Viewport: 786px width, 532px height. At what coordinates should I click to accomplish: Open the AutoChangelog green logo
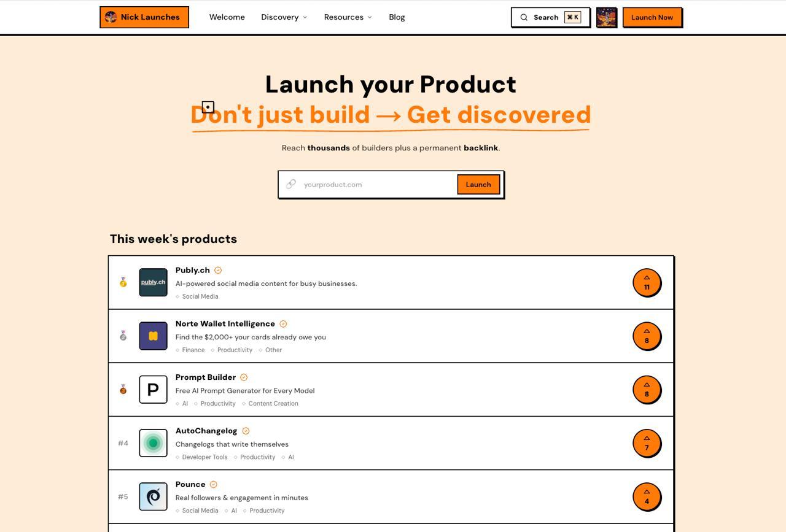tap(154, 443)
